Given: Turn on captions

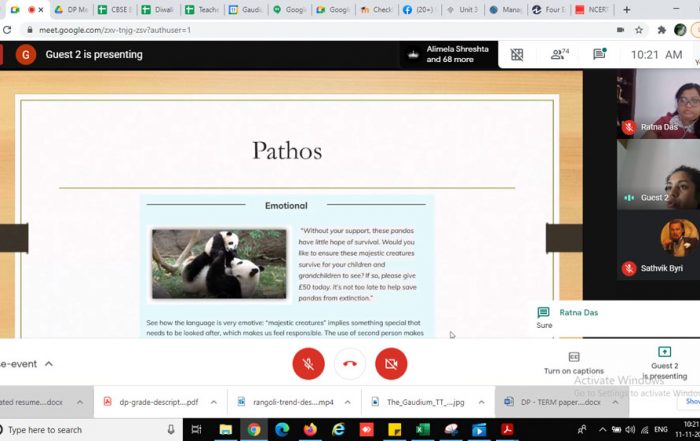Looking at the screenshot, I should pyautogui.click(x=574, y=363).
